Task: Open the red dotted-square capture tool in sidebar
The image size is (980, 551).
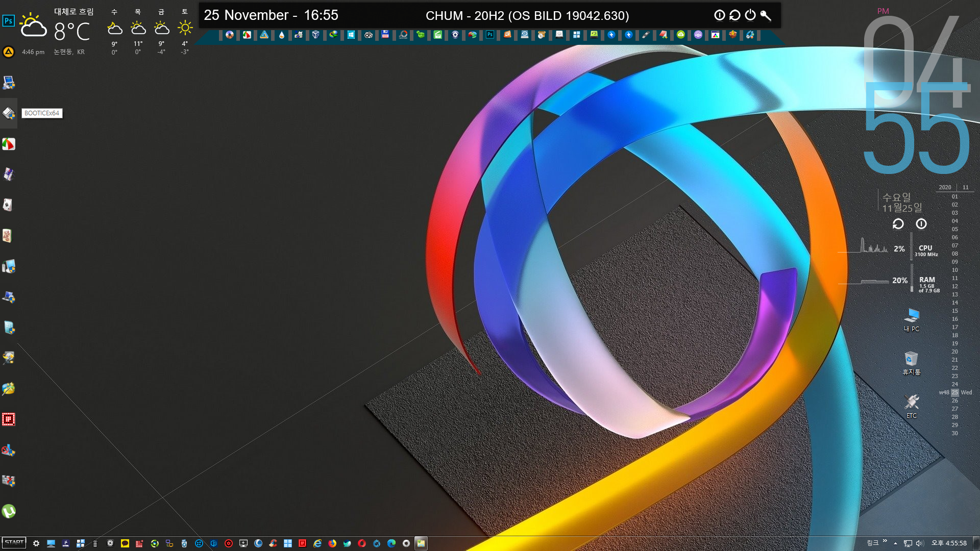Action: click(x=9, y=419)
